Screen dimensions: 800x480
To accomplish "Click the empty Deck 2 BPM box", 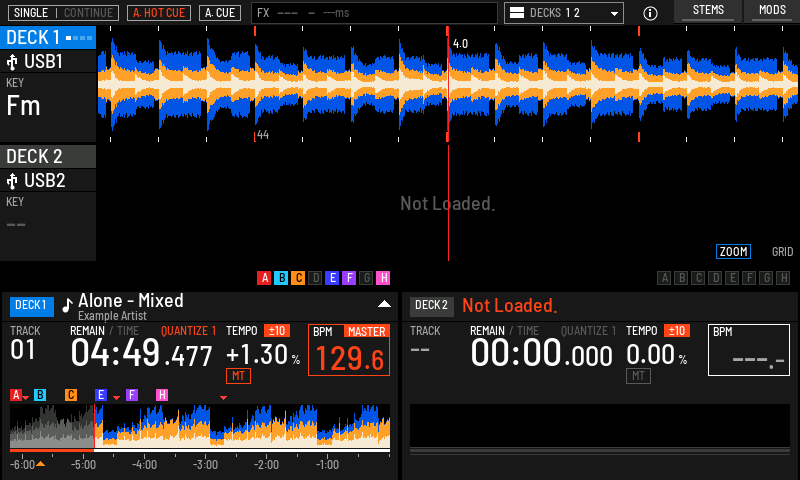I will coord(749,350).
